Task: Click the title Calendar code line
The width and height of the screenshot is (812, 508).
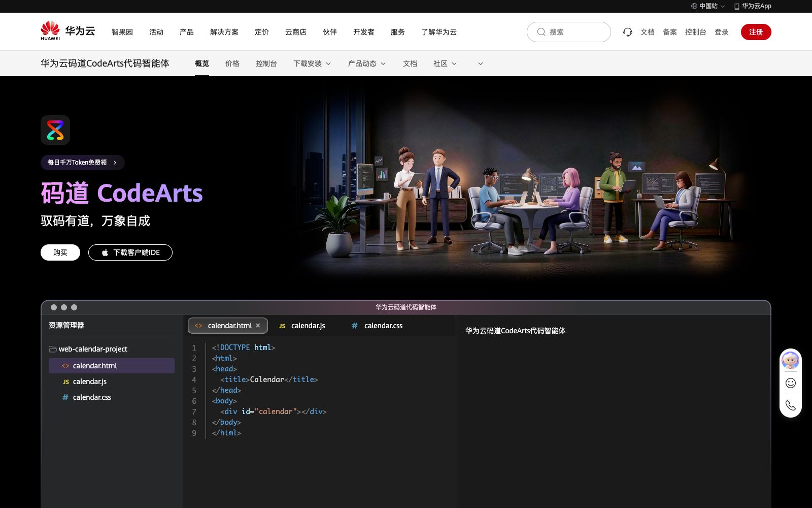Action: point(269,379)
